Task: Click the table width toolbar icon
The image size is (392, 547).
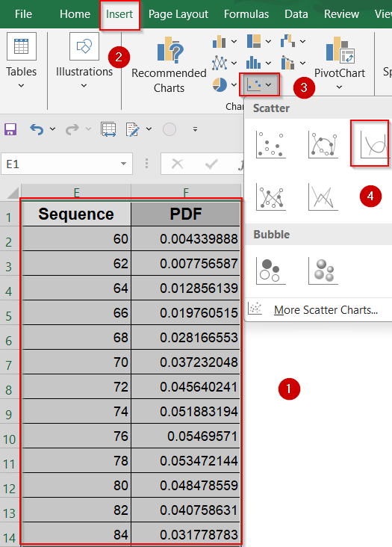Action: 108,129
